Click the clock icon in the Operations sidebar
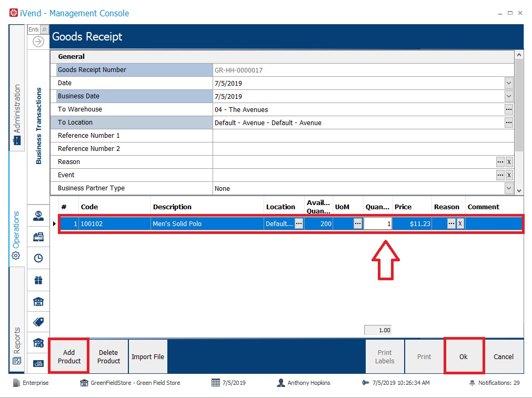Screen dimensions: 532x398 38,258
